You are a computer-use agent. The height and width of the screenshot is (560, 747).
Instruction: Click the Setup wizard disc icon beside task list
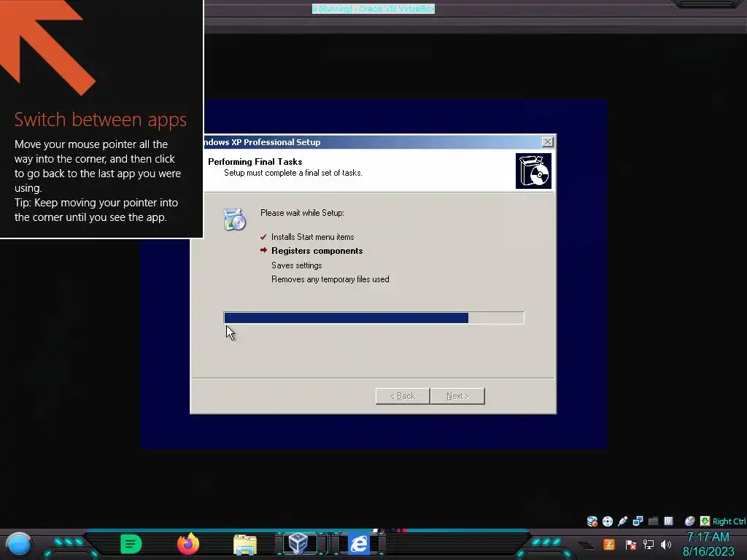click(x=234, y=219)
